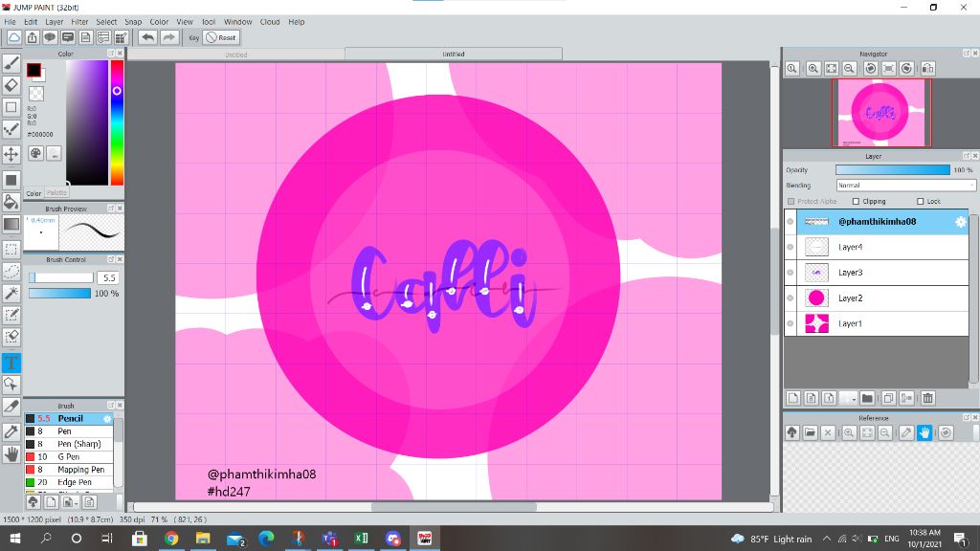The width and height of the screenshot is (980, 551).
Task: Select the rectangular Select tool
Action: click(11, 250)
